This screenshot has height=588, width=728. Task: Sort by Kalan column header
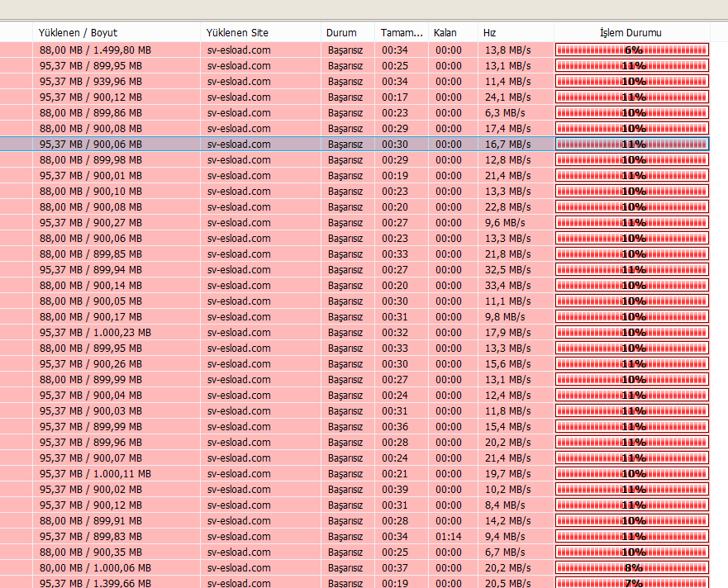pos(453,32)
